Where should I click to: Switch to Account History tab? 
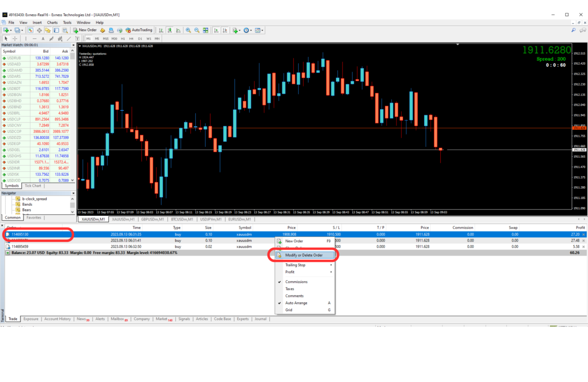(x=57, y=319)
